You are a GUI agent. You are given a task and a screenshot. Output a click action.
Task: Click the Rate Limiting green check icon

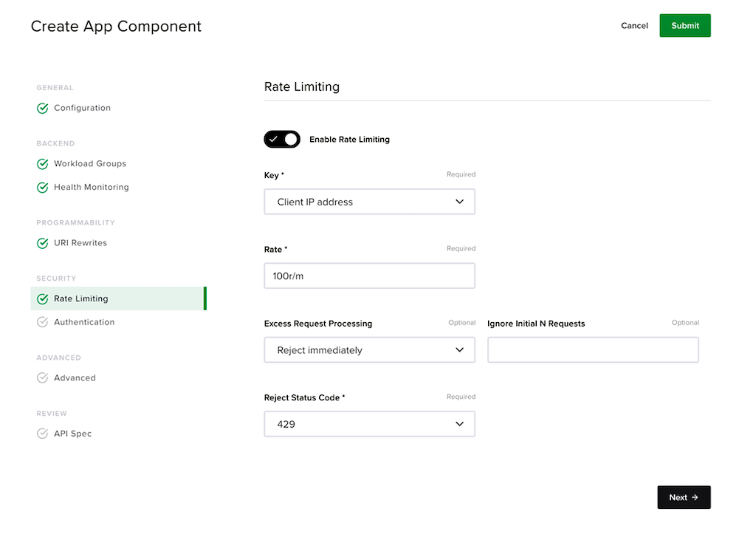[x=42, y=299]
